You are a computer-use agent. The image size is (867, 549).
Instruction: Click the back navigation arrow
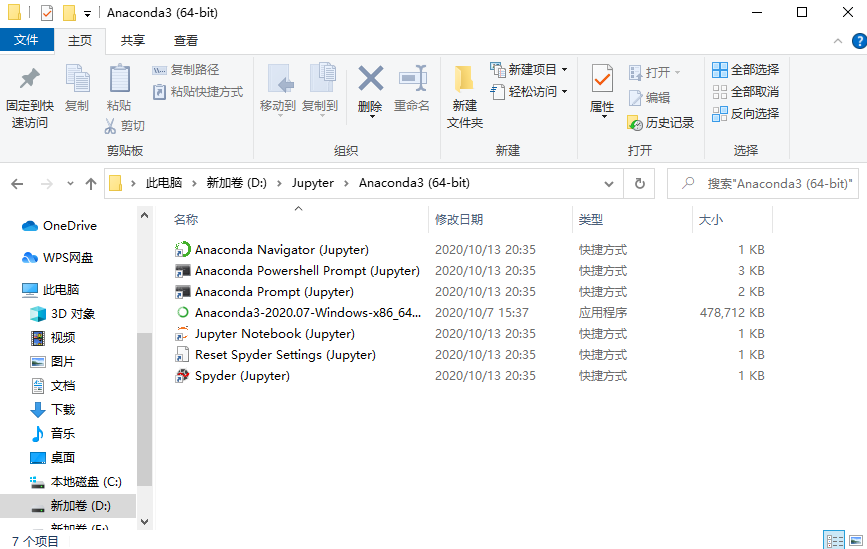tap(17, 184)
